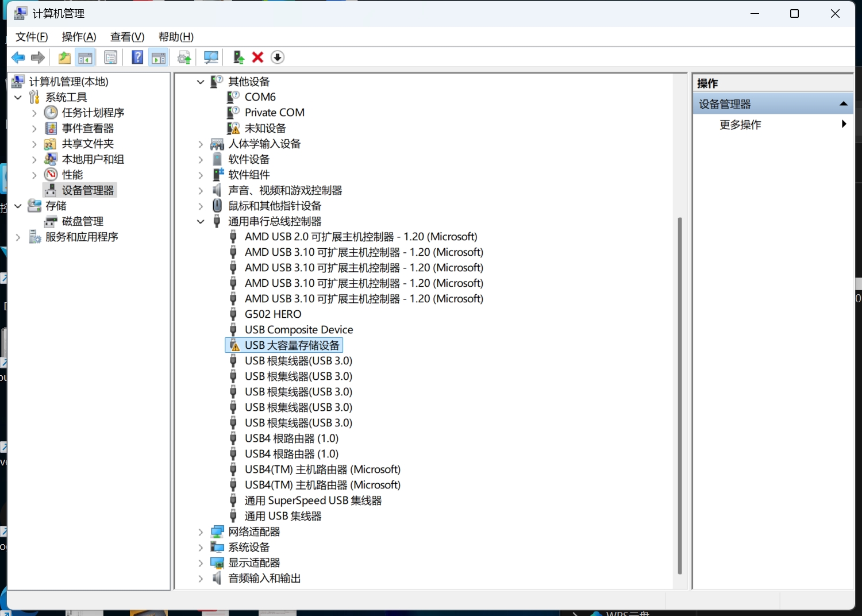This screenshot has width=862, height=616.
Task: Click the red X Uninstall device icon
Action: (x=257, y=57)
